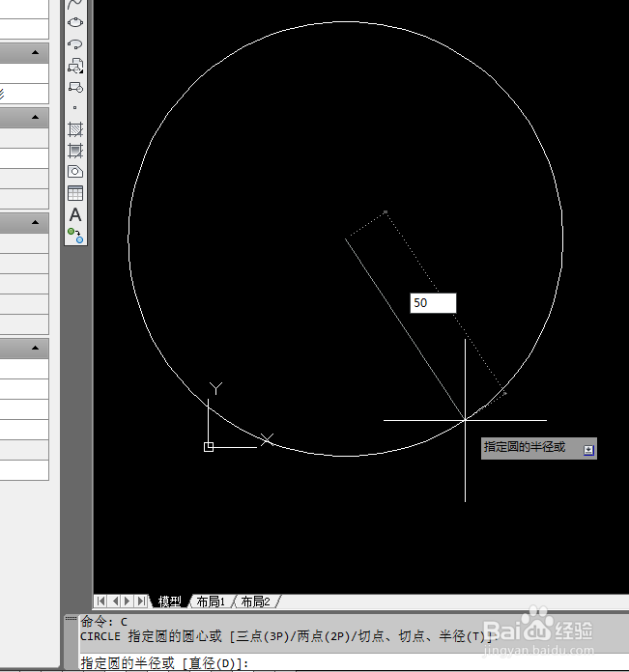This screenshot has height=672, width=629.
Task: Collapse the second properties panel section
Action: tap(35, 117)
